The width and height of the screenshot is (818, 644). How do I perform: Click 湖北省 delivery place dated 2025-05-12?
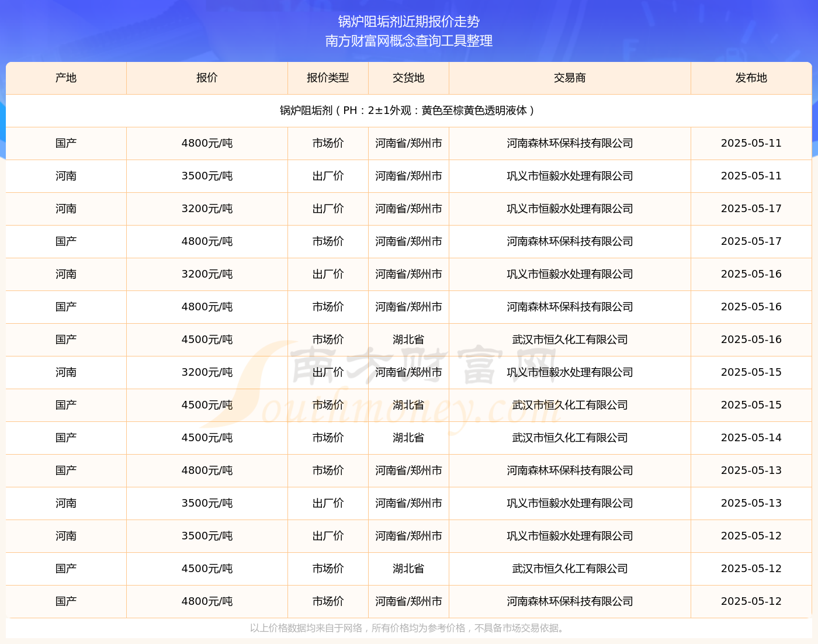click(x=408, y=569)
